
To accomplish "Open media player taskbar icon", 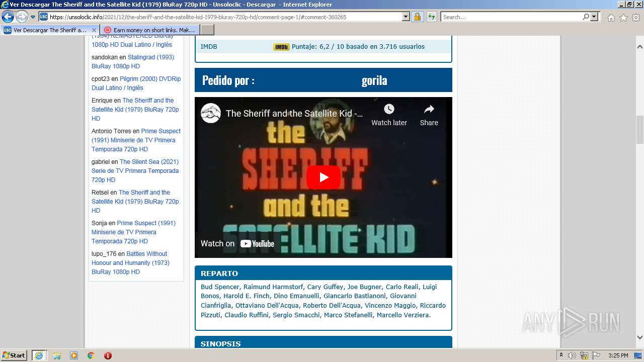I will click(74, 355).
